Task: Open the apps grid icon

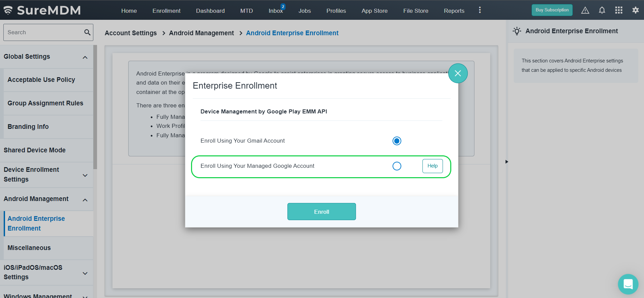Action: (619, 10)
